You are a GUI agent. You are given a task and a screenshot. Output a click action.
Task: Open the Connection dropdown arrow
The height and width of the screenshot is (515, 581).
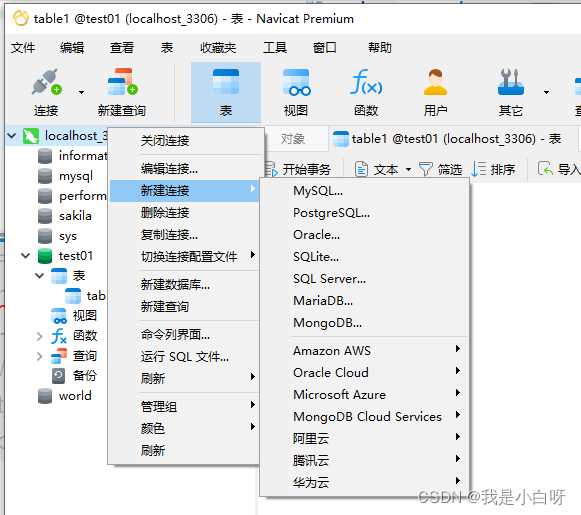[81, 92]
